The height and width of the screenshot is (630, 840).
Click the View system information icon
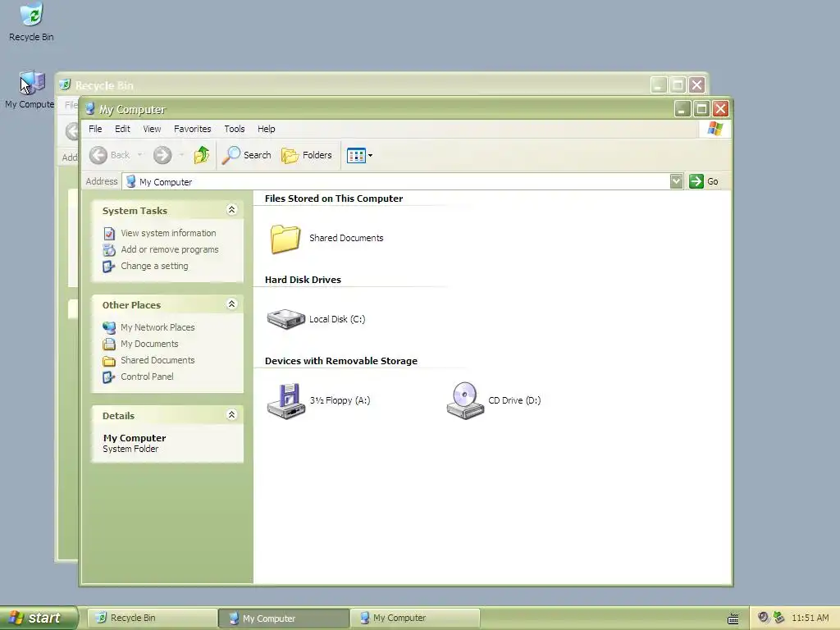click(x=109, y=234)
